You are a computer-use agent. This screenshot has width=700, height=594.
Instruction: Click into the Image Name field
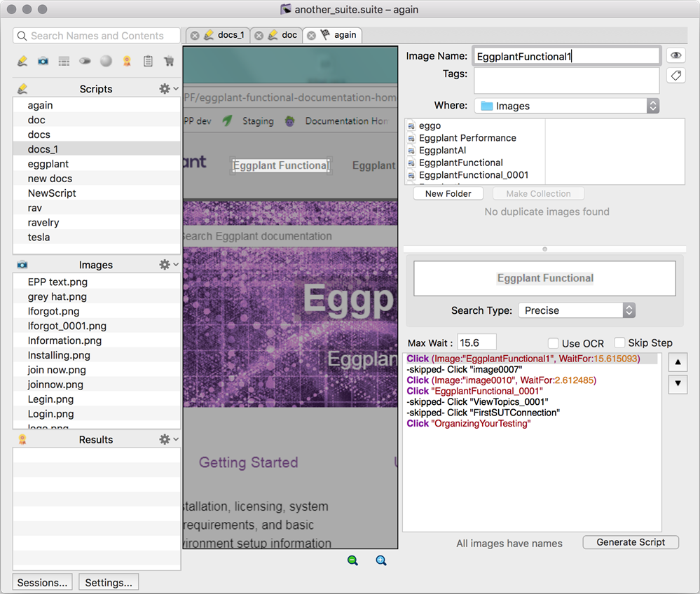(x=567, y=56)
